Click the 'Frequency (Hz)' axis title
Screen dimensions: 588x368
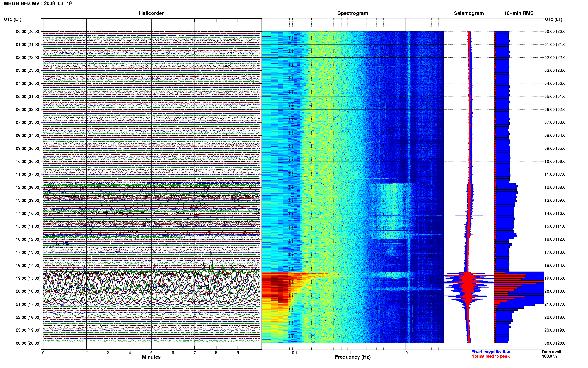[x=353, y=357]
